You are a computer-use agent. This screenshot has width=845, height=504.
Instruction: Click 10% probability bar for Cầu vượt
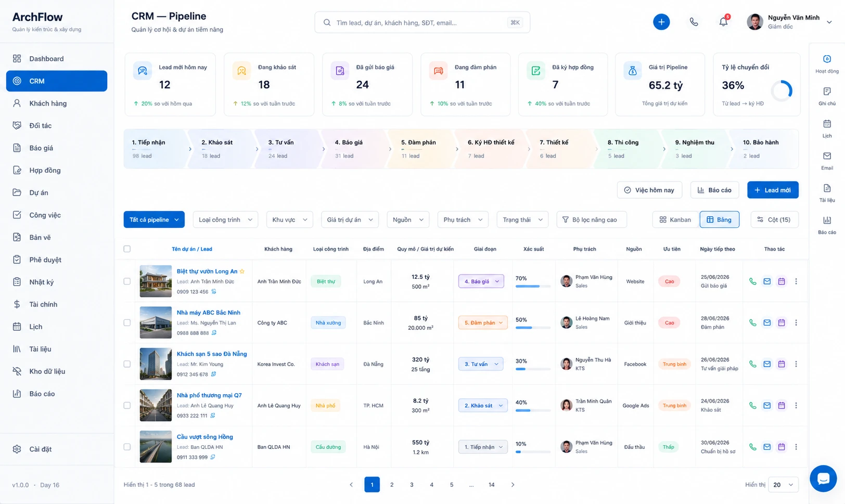coord(533,451)
